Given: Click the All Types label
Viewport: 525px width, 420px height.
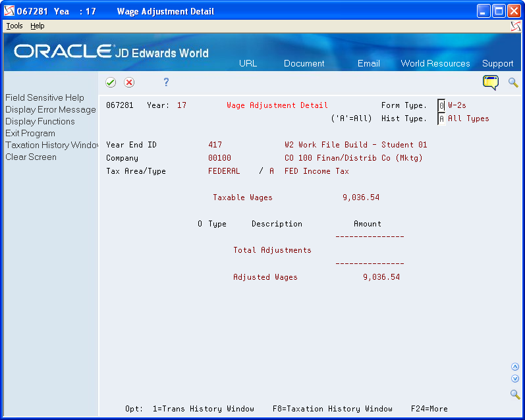Looking at the screenshot, I should [x=468, y=118].
